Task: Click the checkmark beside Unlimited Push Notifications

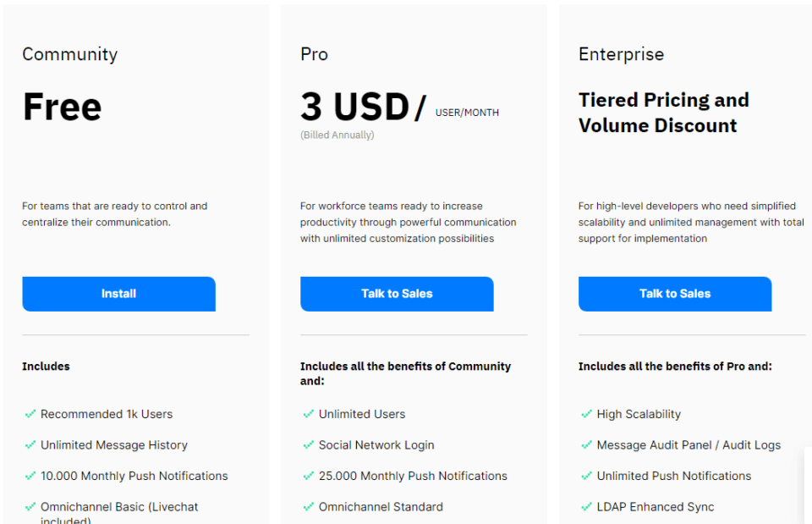Action: pyautogui.click(x=587, y=476)
